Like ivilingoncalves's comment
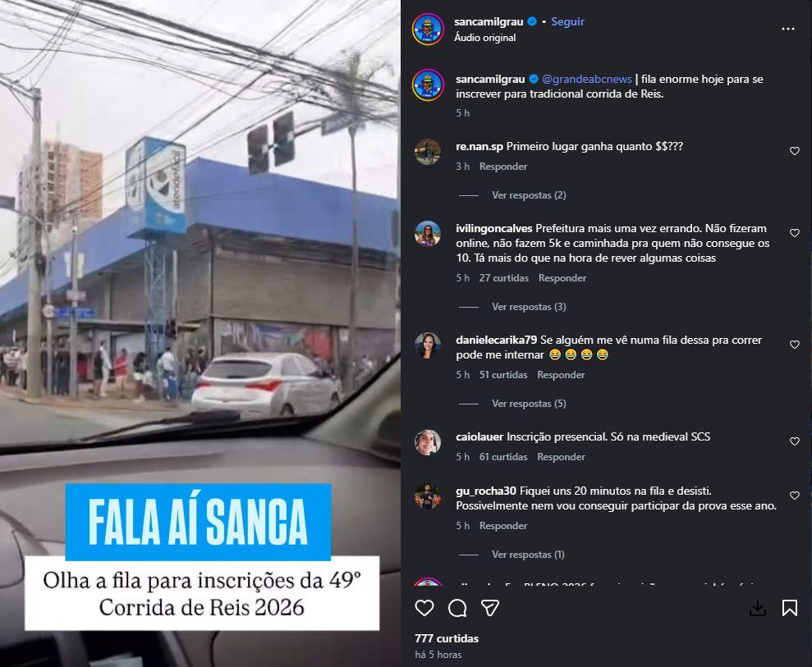812x667 pixels. tap(795, 233)
